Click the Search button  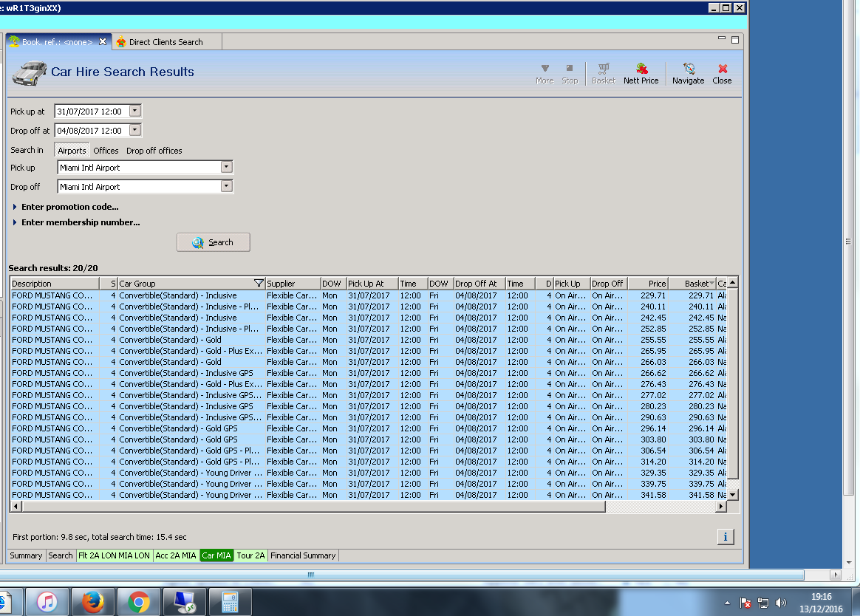214,242
